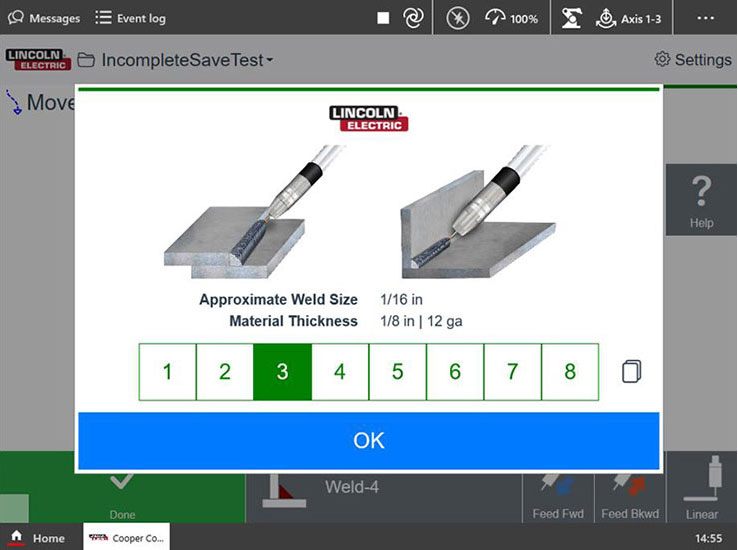
Task: Open the Help panel
Action: [701, 200]
